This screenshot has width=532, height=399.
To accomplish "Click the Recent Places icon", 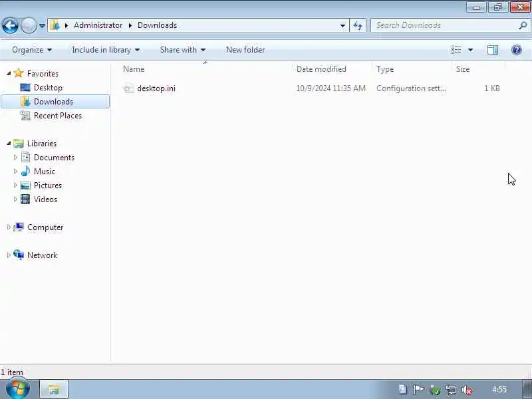I will 25,115.
